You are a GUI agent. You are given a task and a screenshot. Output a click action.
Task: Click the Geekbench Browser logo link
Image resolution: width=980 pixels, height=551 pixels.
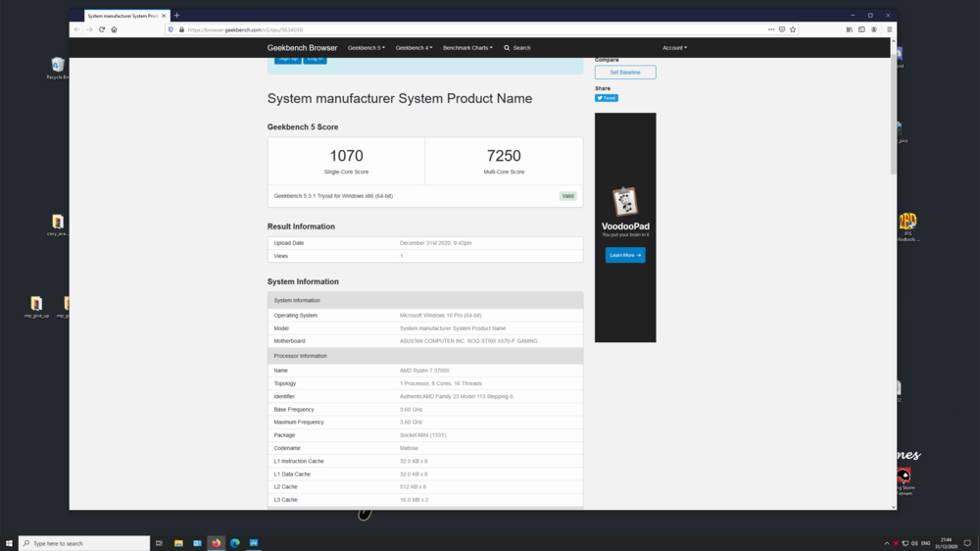point(302,48)
